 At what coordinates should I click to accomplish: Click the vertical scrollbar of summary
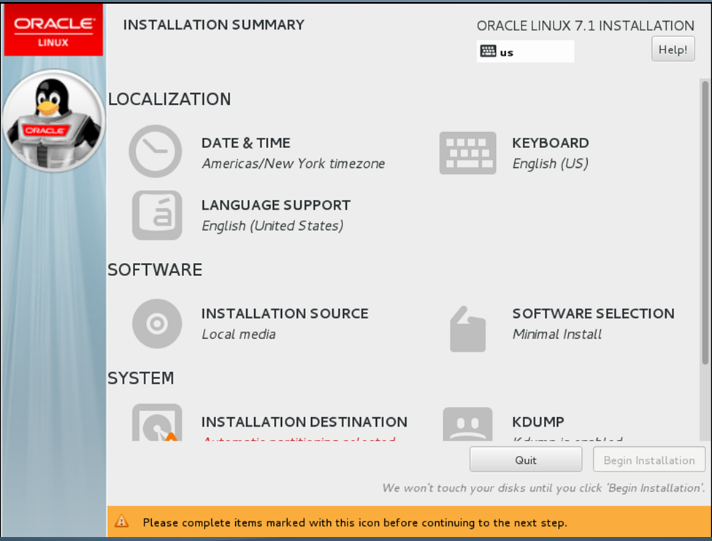[705, 223]
